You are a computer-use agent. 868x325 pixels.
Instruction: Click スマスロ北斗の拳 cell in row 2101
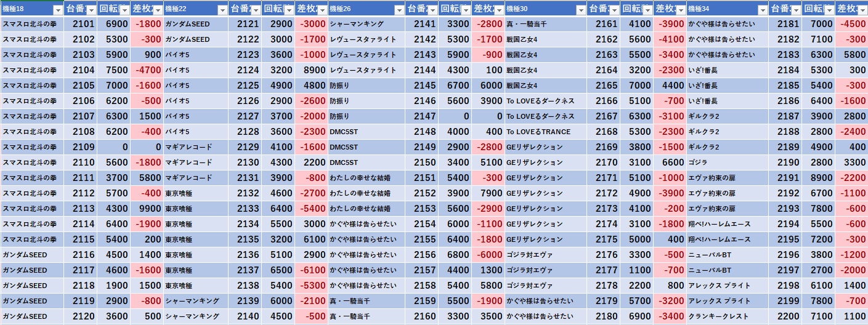tap(32, 24)
